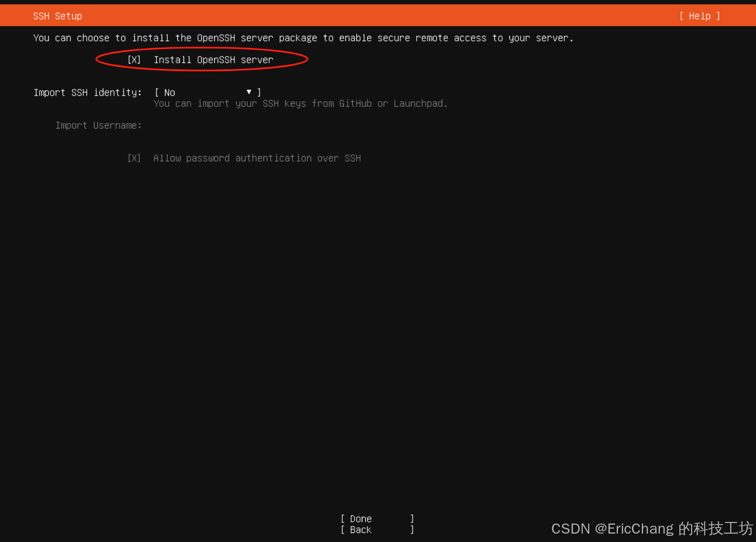This screenshot has width=756, height=542.
Task: Toggle the Install OpenSSH server checkbox
Action: (x=134, y=60)
